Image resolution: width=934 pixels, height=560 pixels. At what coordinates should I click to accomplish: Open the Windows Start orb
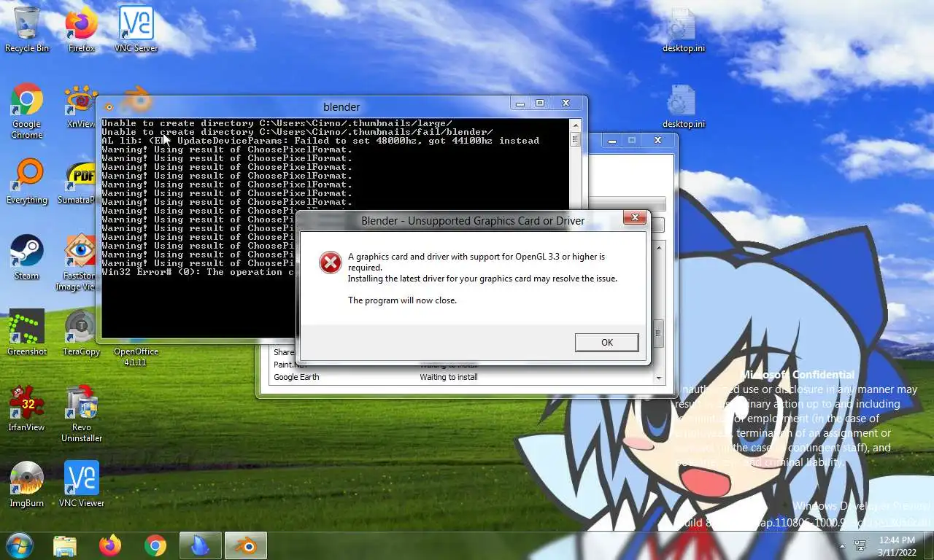tap(20, 545)
